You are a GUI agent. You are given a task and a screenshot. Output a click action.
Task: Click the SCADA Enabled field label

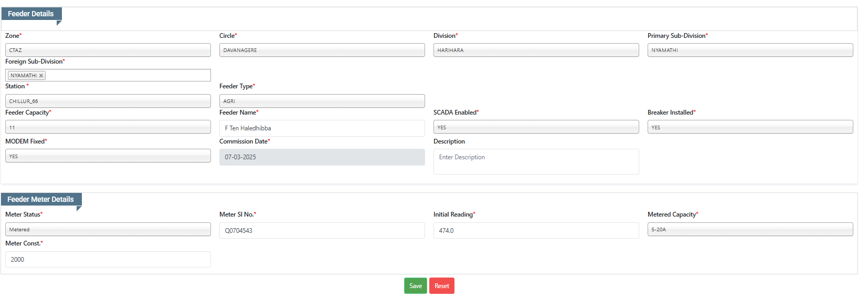[456, 112]
